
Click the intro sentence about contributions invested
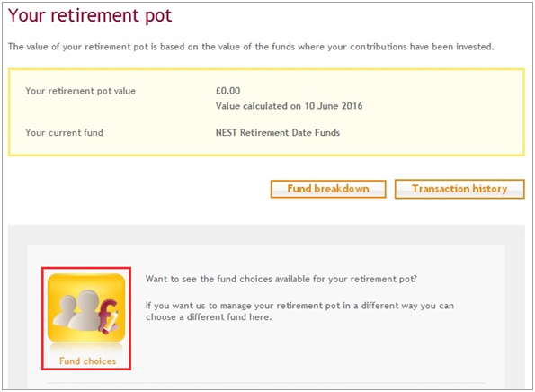coord(251,47)
